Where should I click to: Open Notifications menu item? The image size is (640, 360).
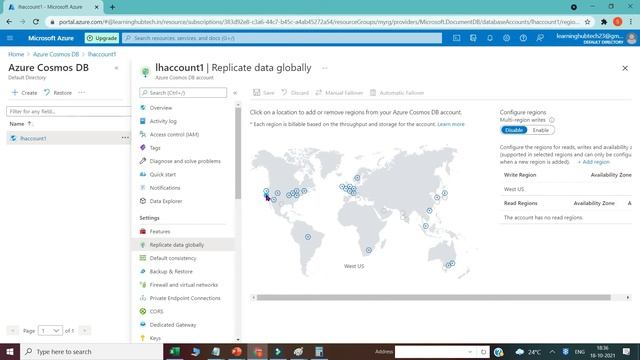click(164, 188)
